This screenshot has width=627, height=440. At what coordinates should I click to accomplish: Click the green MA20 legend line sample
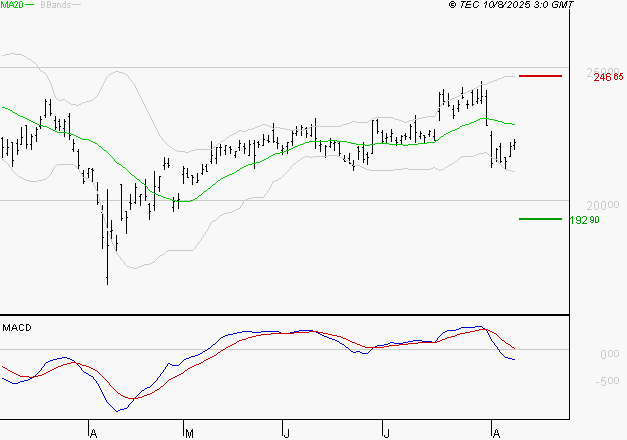pos(30,5)
